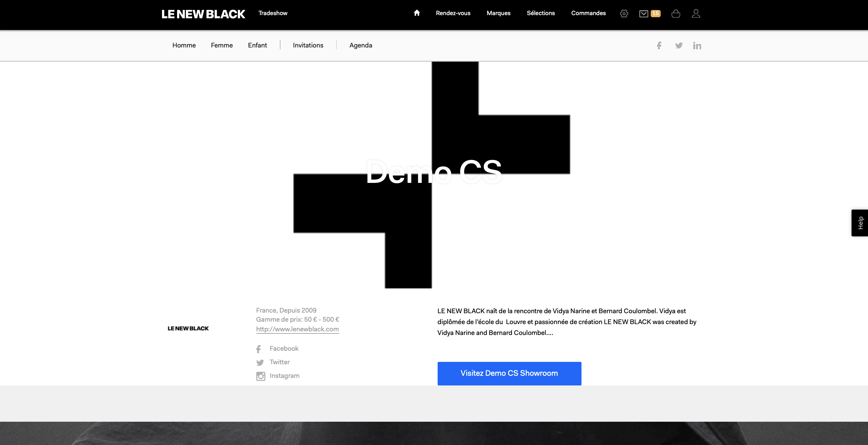Click Visitez Demo CS Showroom button
The image size is (868, 445).
click(509, 373)
